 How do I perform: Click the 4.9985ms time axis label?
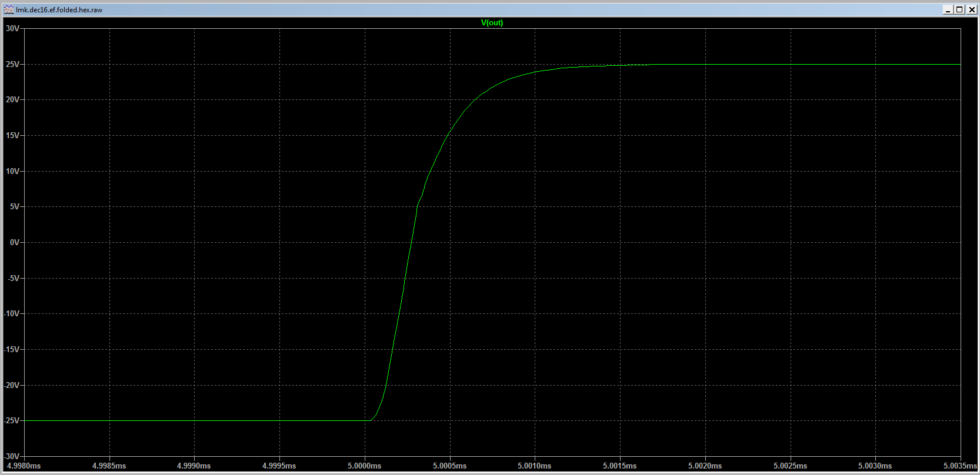pyautogui.click(x=109, y=466)
